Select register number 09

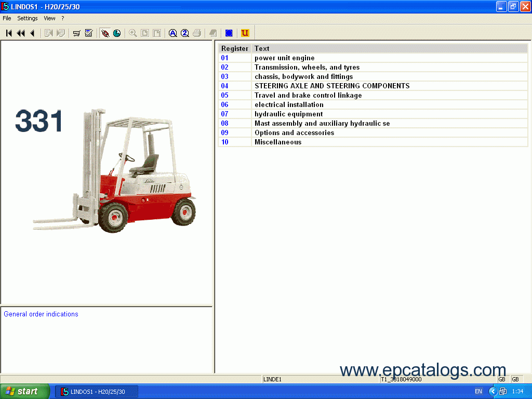(224, 132)
